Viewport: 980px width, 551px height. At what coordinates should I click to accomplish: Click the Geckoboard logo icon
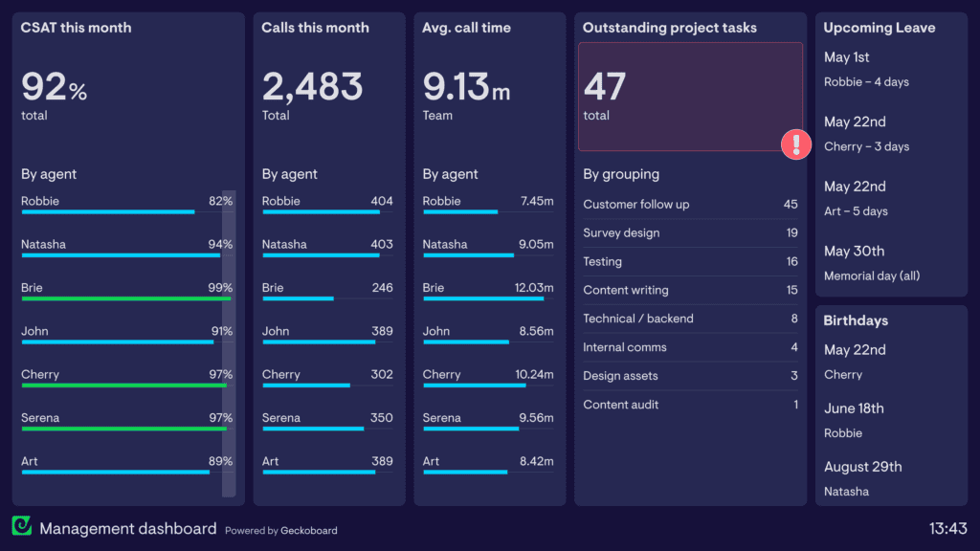[22, 527]
